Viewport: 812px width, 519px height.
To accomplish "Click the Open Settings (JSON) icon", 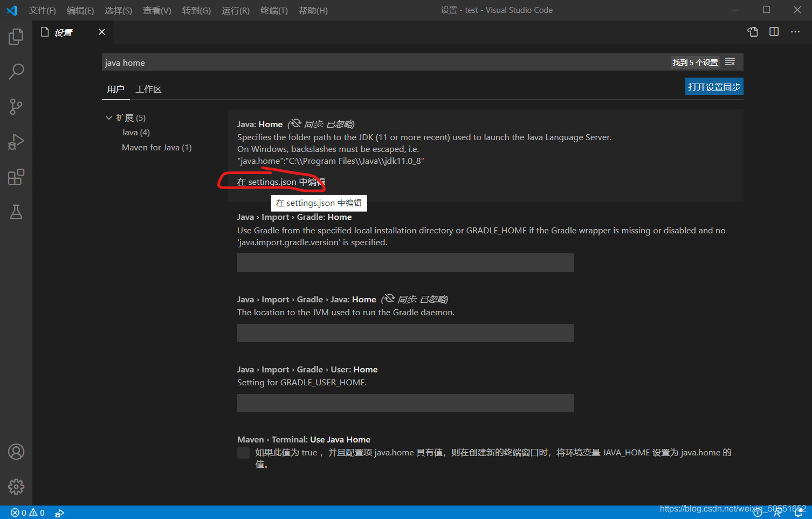I will 753,32.
